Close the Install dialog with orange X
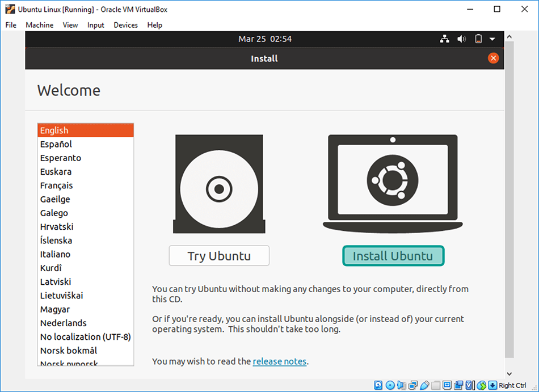The width and height of the screenshot is (539, 392). pos(493,58)
